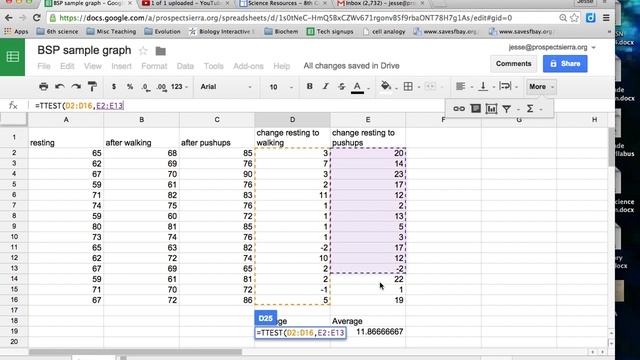Redo the last action
Viewport: 640px width, 360px height.
76,87
